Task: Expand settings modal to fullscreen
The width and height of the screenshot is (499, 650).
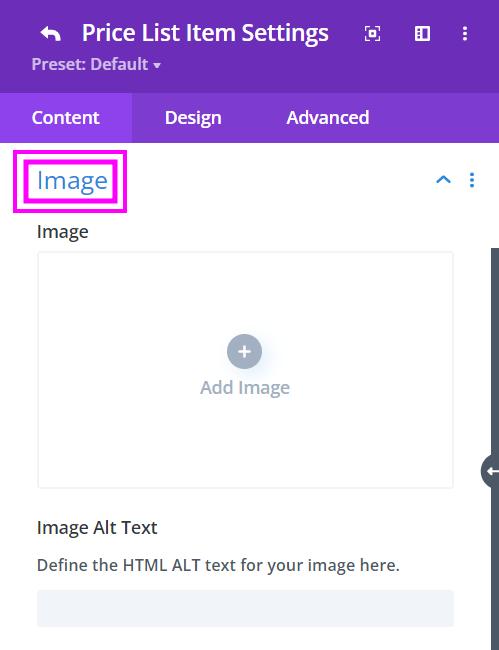Action: (x=372, y=34)
